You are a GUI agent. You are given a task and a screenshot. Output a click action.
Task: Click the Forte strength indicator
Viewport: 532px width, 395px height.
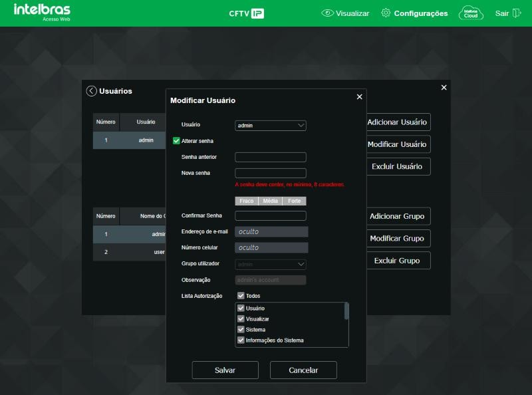click(x=294, y=201)
